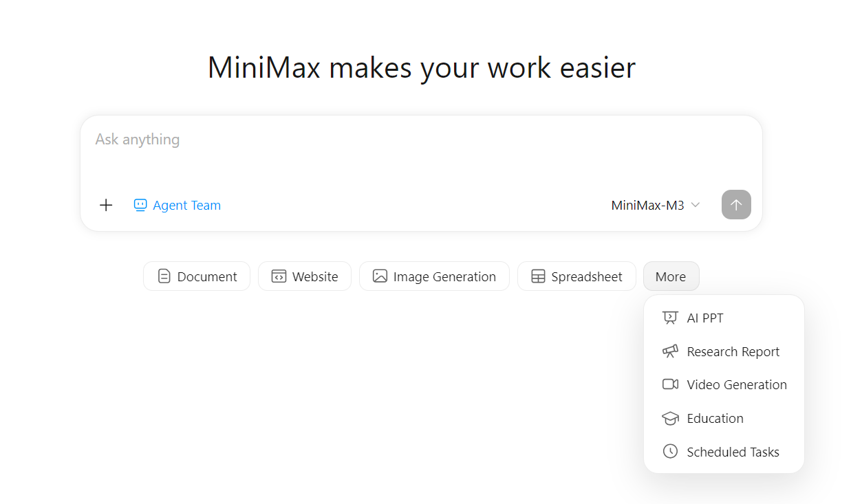Click the Spreadsheet button label

(x=587, y=276)
